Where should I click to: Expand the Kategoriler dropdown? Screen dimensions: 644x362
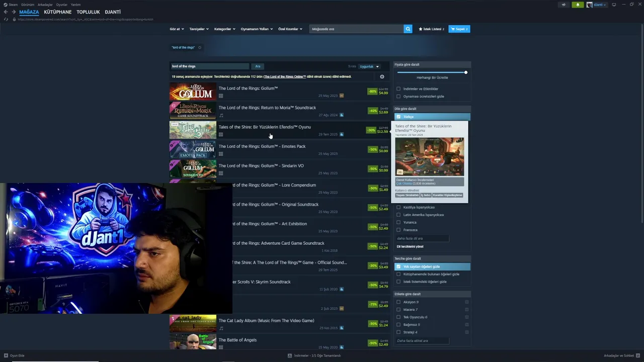(x=224, y=29)
